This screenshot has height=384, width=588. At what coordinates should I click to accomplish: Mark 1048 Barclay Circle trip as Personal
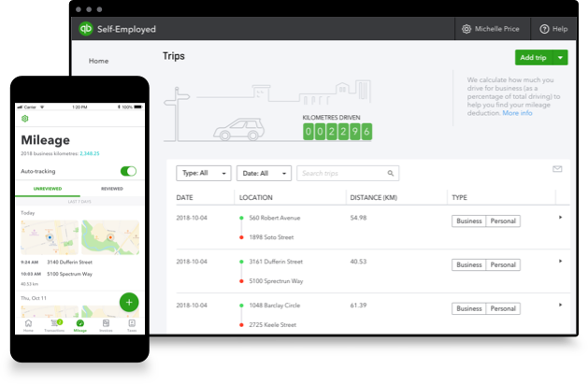[x=503, y=308]
